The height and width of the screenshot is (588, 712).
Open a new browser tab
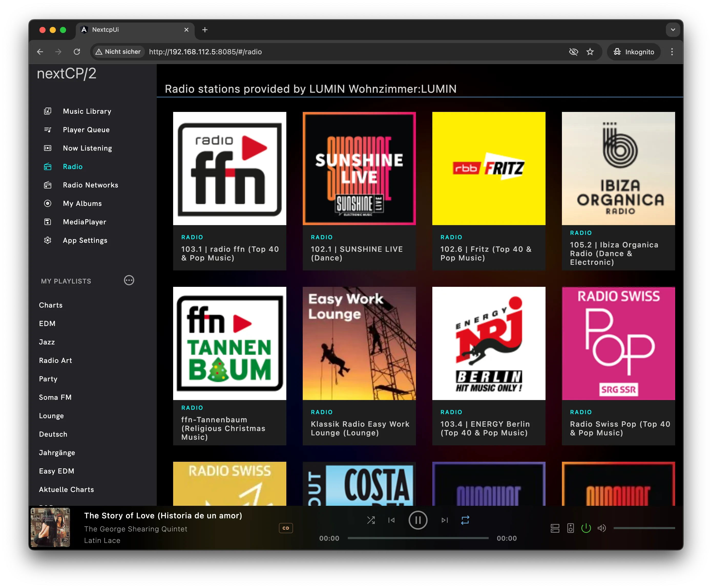coord(205,30)
